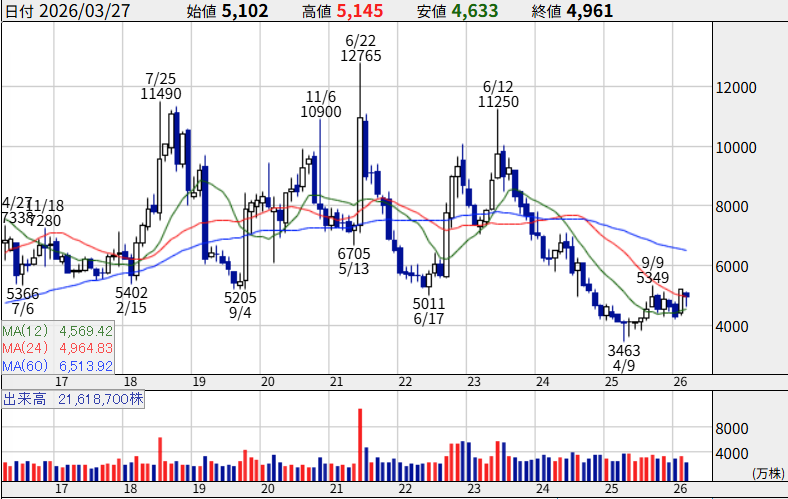Select the 11/6 high marker 10900
This screenshot has width=788, height=499.
coord(321,112)
